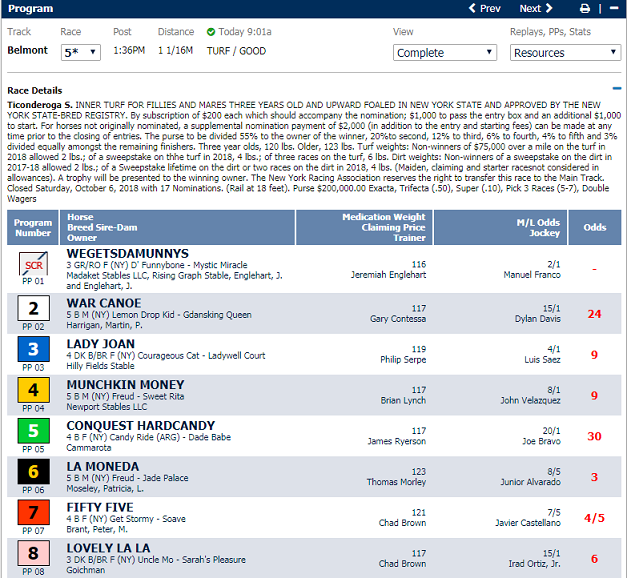
Task: Click the horse name FIFTY FIVE
Action: (x=100, y=508)
